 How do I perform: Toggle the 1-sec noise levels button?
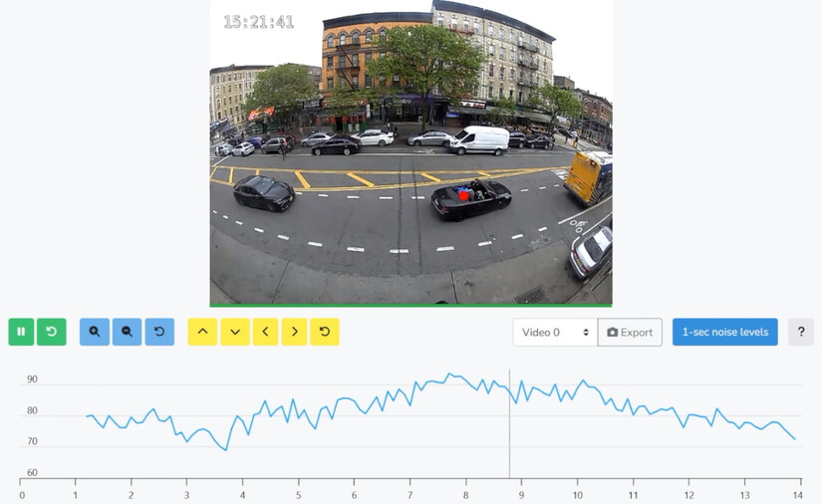pos(725,332)
